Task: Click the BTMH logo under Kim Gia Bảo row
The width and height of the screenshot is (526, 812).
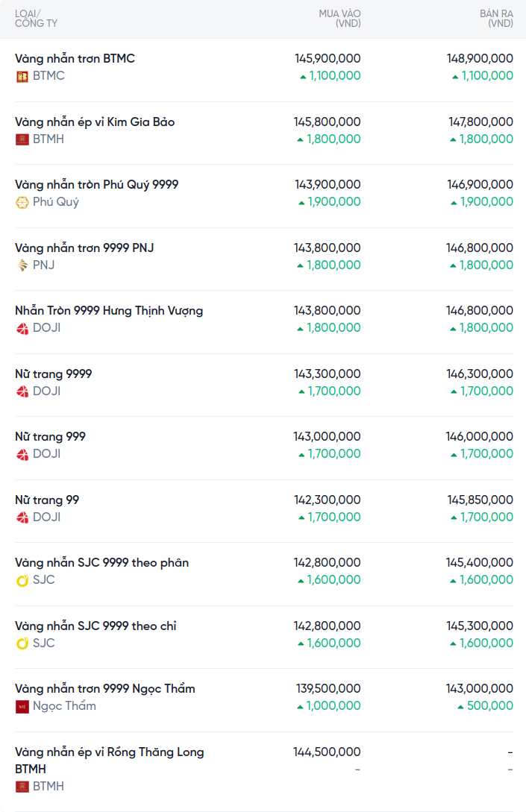Action: coord(22,139)
